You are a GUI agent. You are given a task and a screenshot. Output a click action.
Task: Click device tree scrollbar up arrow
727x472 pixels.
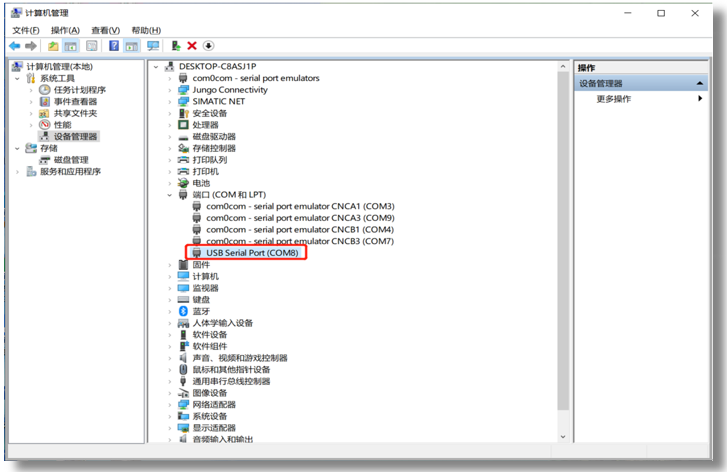pos(563,67)
